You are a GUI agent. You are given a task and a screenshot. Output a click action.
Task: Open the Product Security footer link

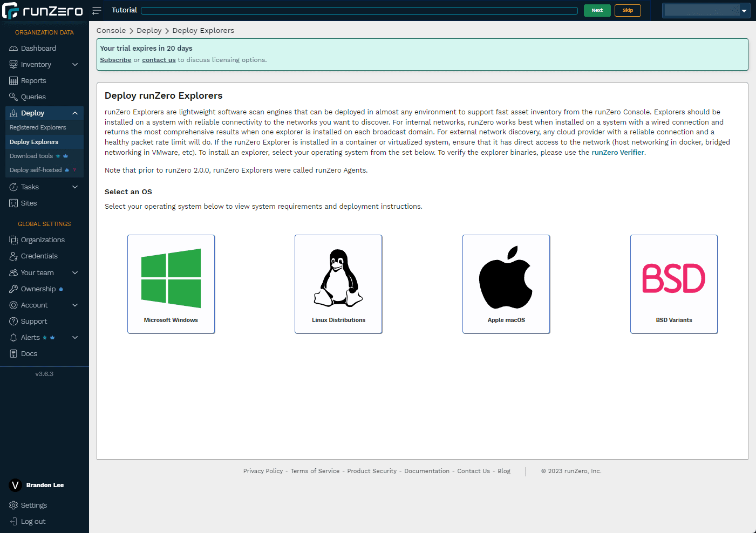372,471
